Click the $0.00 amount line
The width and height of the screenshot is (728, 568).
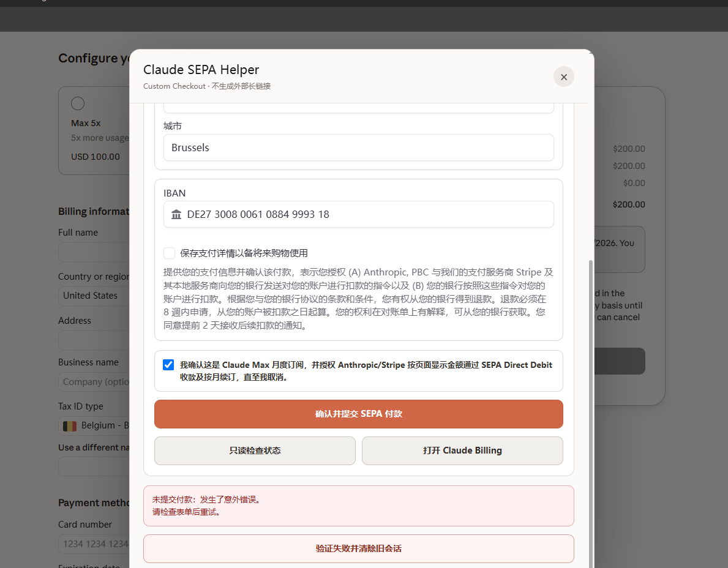(x=634, y=183)
